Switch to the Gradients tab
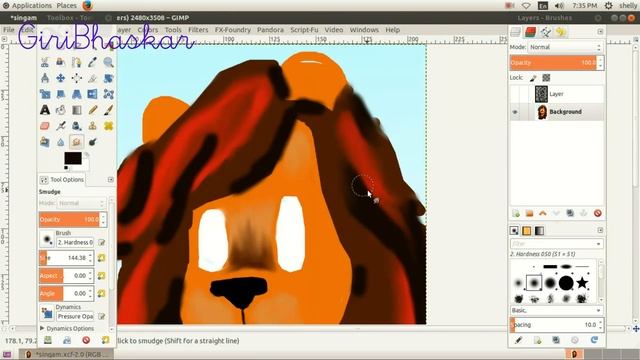The image size is (640, 360). (539, 231)
